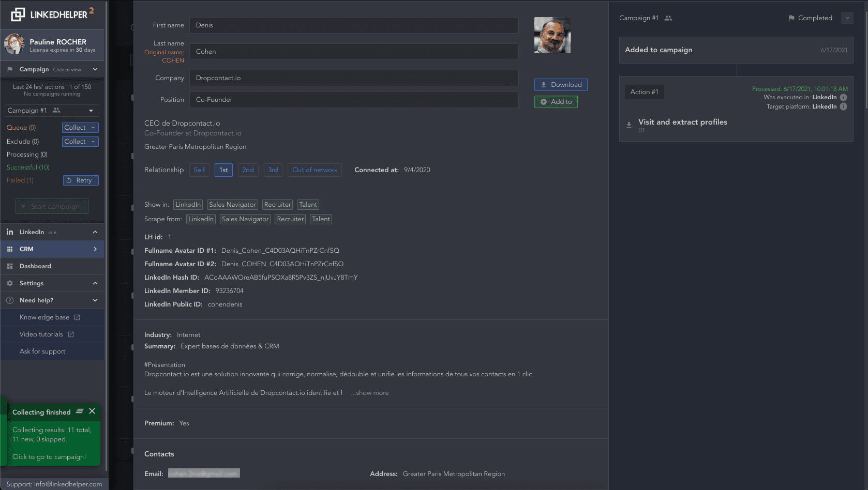The height and width of the screenshot is (490, 868).
Task: Click info icon next to 'Target platform'
Action: [x=843, y=106]
